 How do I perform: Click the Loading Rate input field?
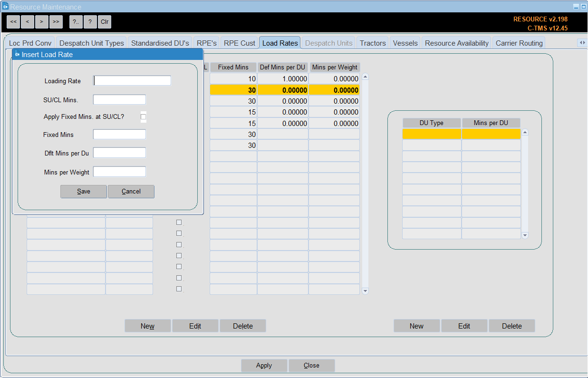(x=132, y=81)
